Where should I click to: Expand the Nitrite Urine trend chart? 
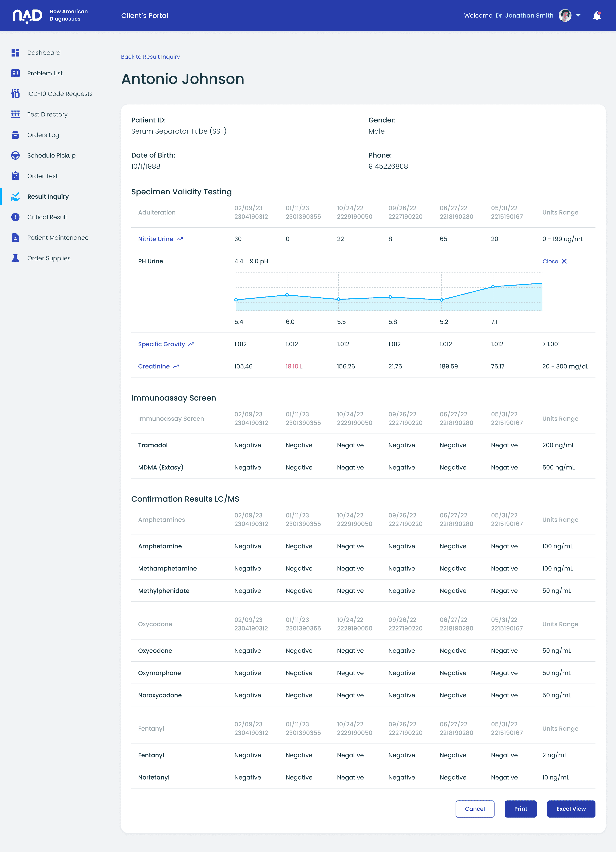(180, 239)
